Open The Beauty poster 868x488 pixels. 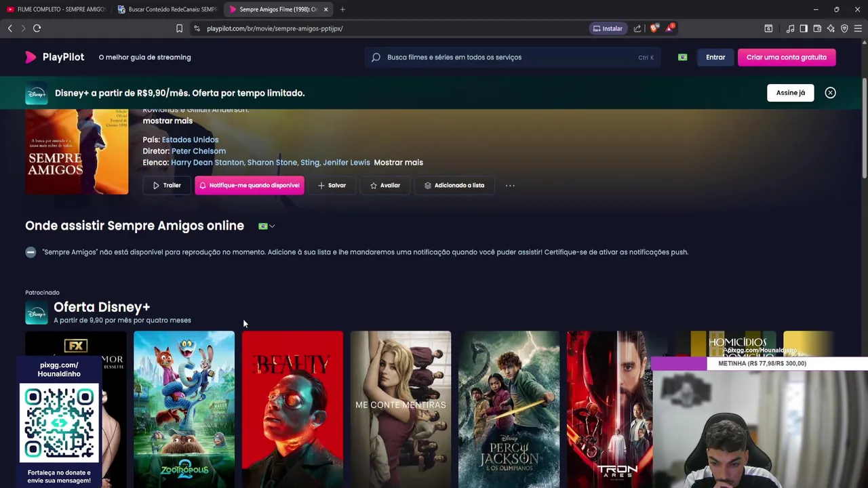tap(292, 409)
